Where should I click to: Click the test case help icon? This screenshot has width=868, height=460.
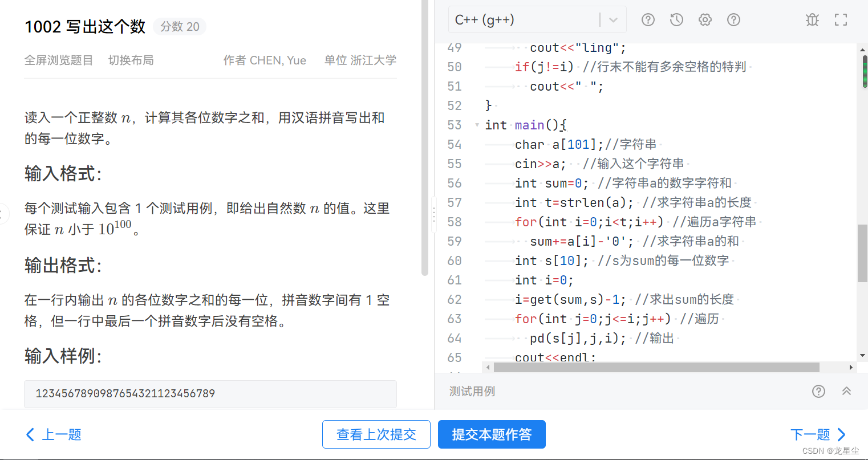pyautogui.click(x=818, y=391)
